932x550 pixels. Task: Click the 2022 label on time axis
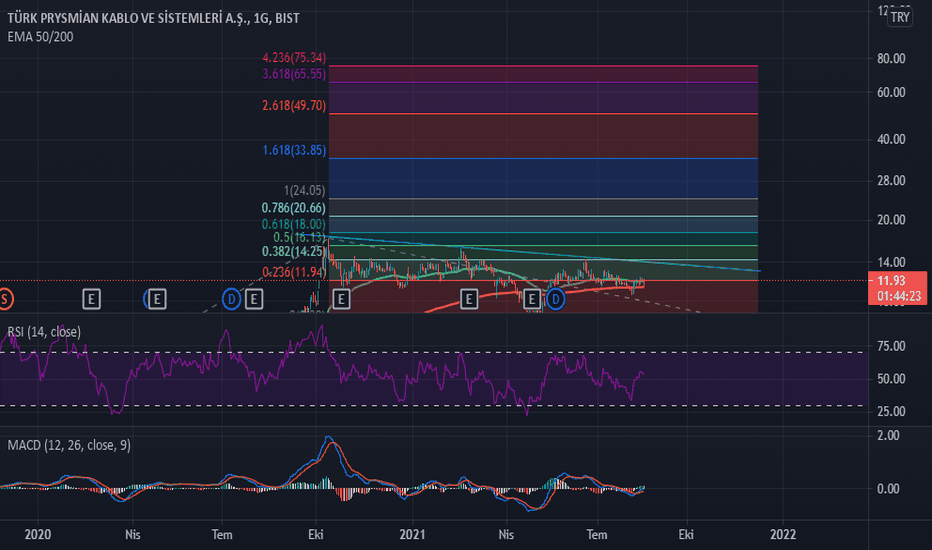tap(783, 535)
